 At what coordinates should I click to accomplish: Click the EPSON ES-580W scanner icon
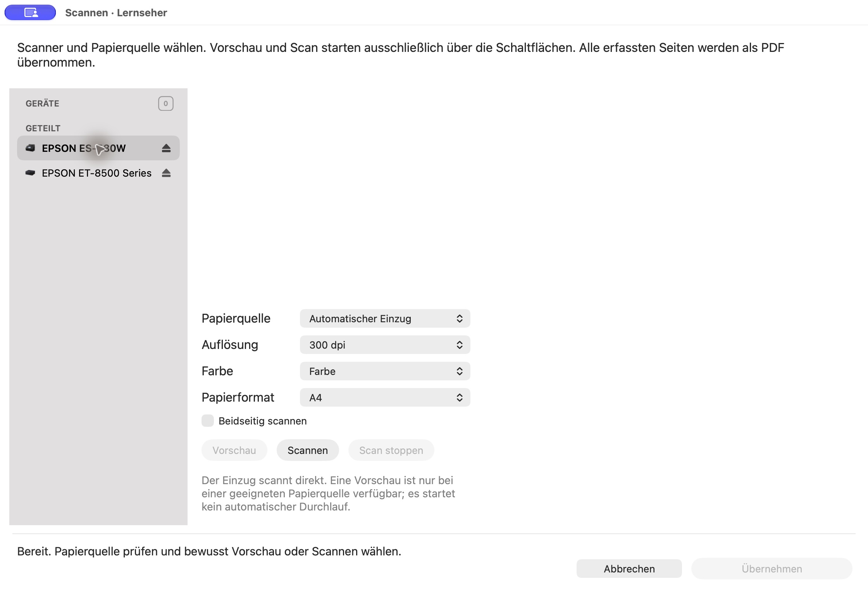coord(30,148)
